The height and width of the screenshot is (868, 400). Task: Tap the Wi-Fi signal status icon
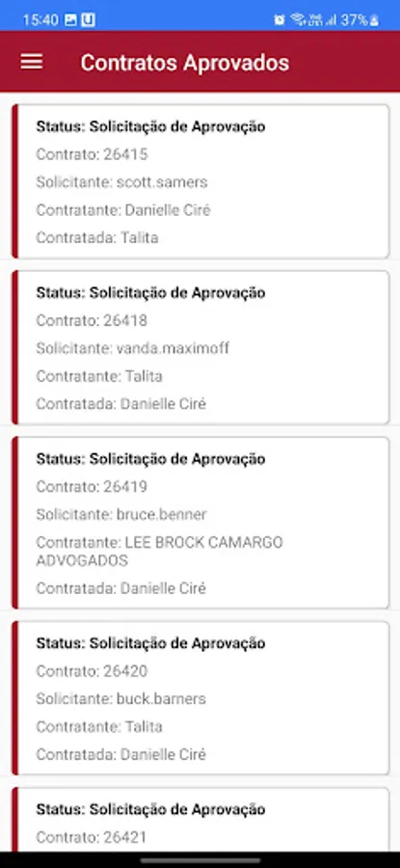click(299, 20)
